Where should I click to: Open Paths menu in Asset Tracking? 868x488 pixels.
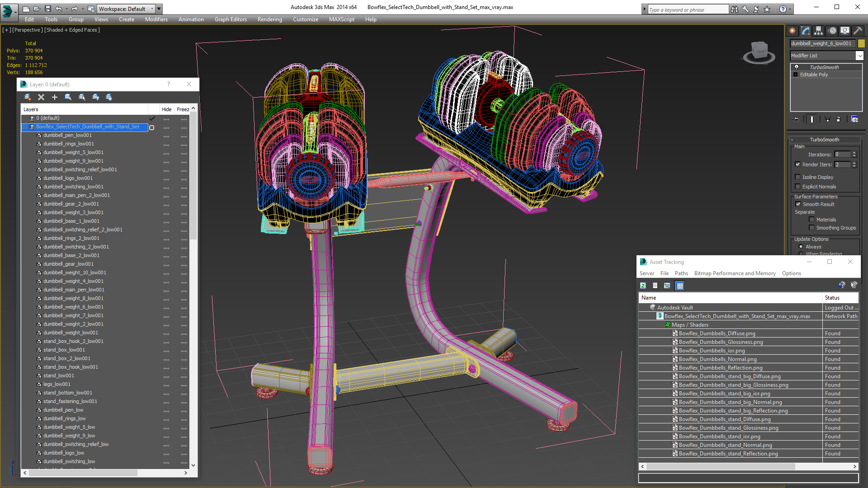pos(681,273)
